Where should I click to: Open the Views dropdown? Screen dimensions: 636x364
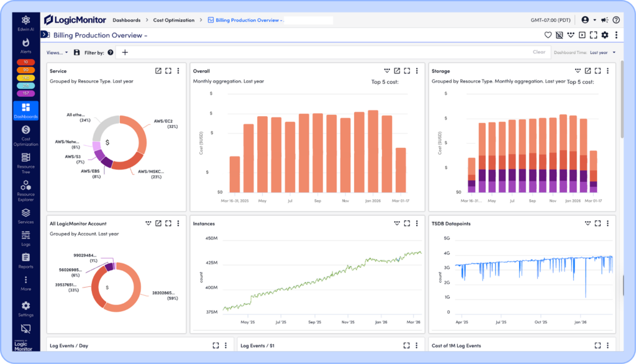point(57,53)
